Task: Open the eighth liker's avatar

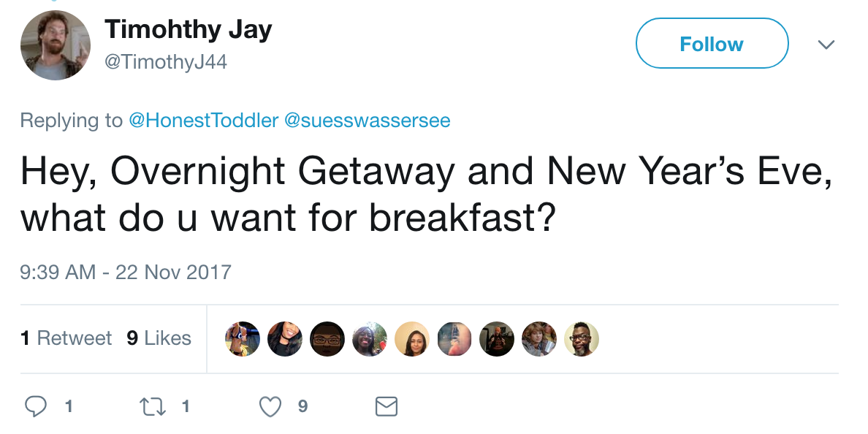Action: pyautogui.click(x=539, y=339)
